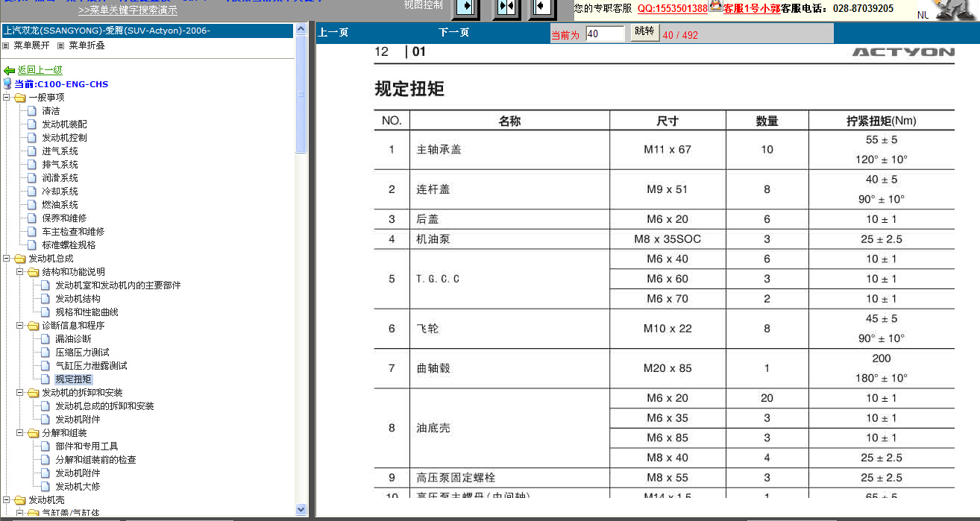Select the 上汽双龙(SSANGYONG) header row
980x521 pixels.
pos(147,31)
